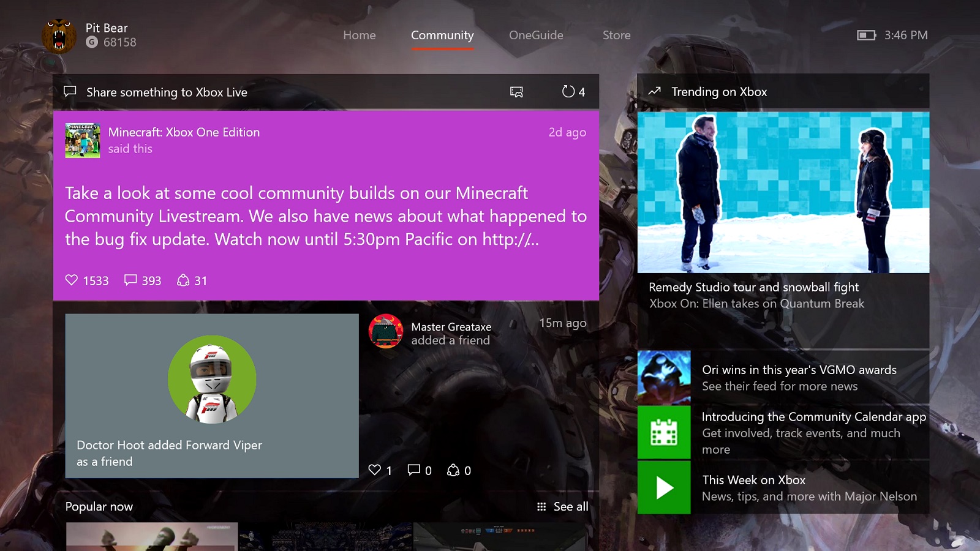980x551 pixels.
Task: Click the Community Calendar app icon
Action: click(664, 432)
